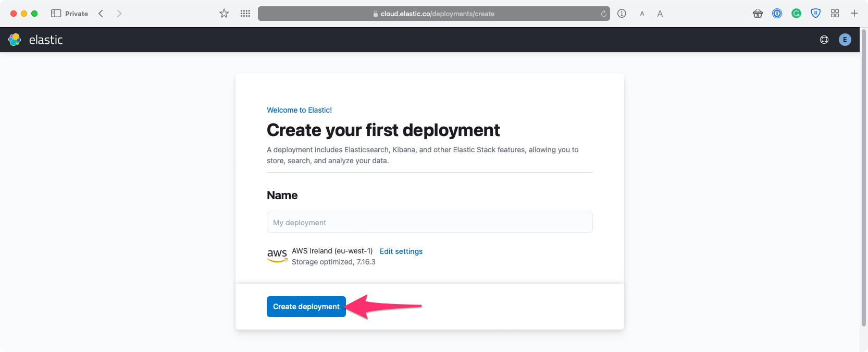This screenshot has width=868, height=352.
Task: Open the Edit settings link
Action: pos(401,251)
